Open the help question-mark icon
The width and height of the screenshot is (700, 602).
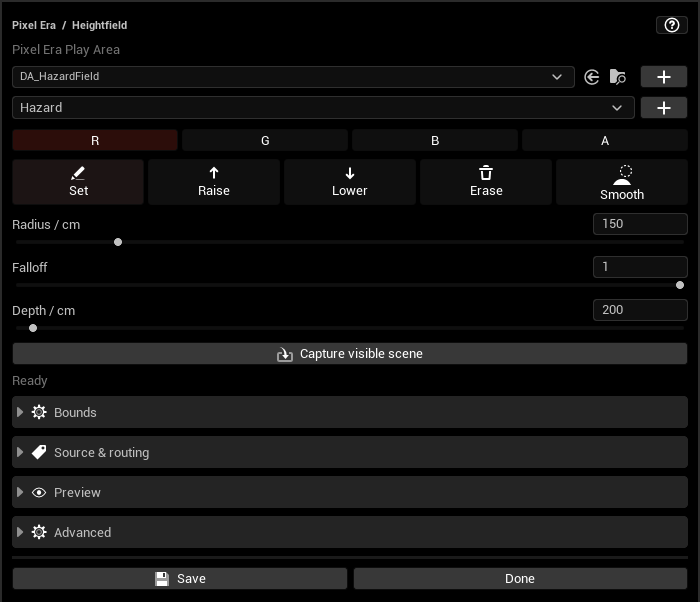pos(671,25)
